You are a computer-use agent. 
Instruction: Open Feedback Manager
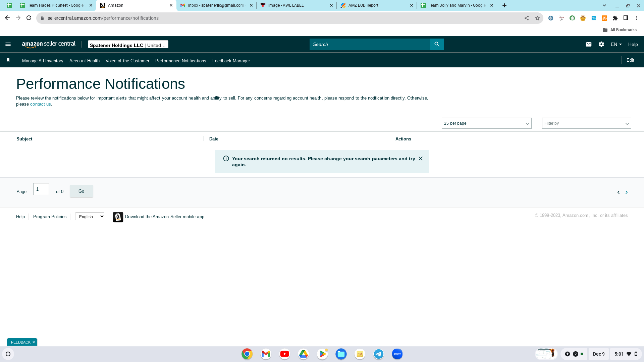(231, 61)
